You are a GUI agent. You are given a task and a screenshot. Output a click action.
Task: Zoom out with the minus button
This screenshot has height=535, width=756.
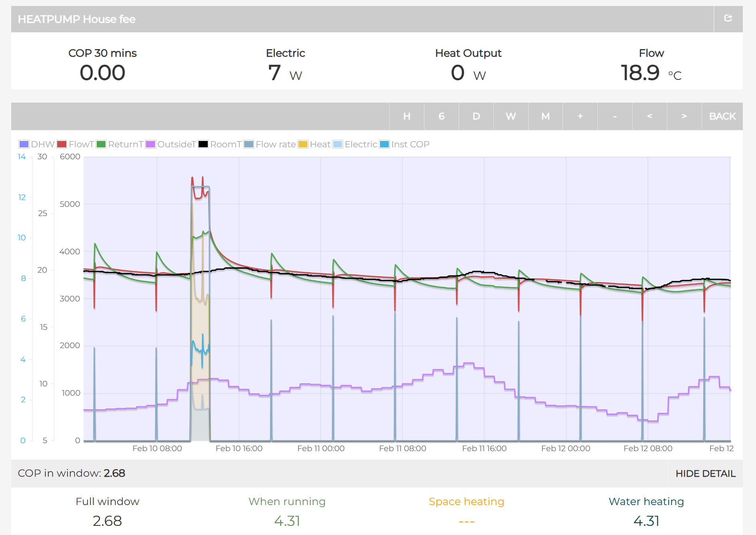click(615, 116)
